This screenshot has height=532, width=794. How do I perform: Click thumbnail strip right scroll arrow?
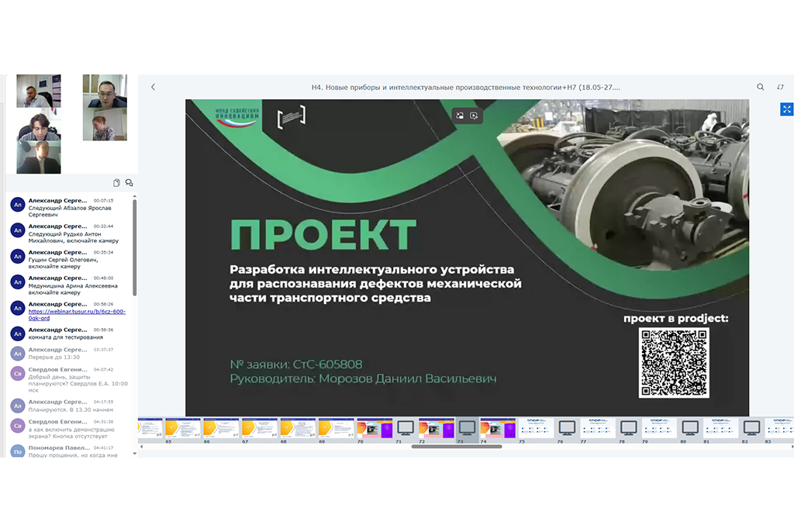(792, 447)
